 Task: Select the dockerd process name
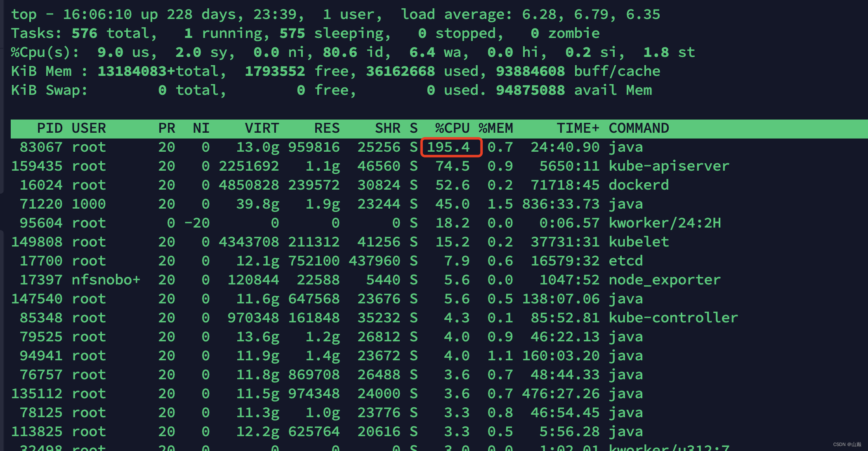(x=639, y=185)
